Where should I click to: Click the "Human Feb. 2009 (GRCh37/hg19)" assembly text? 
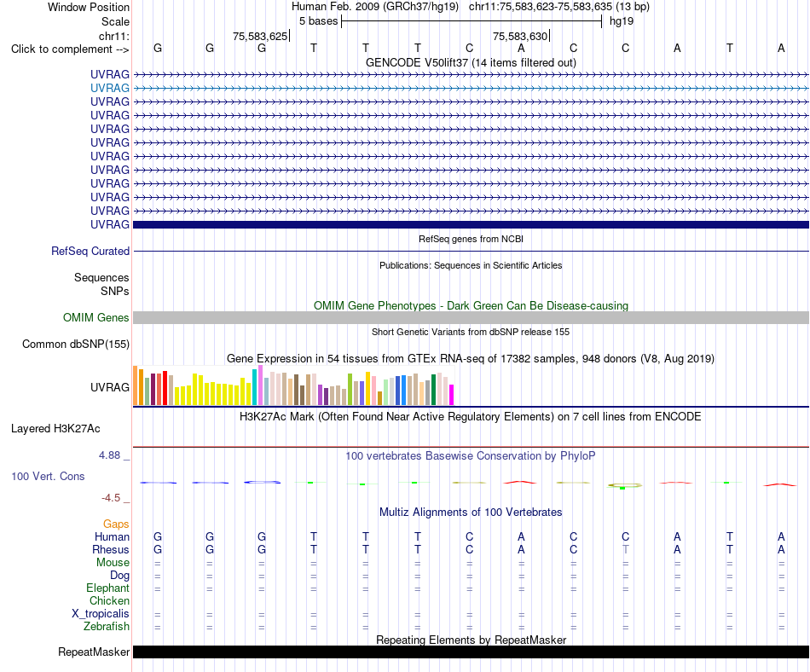click(375, 7)
